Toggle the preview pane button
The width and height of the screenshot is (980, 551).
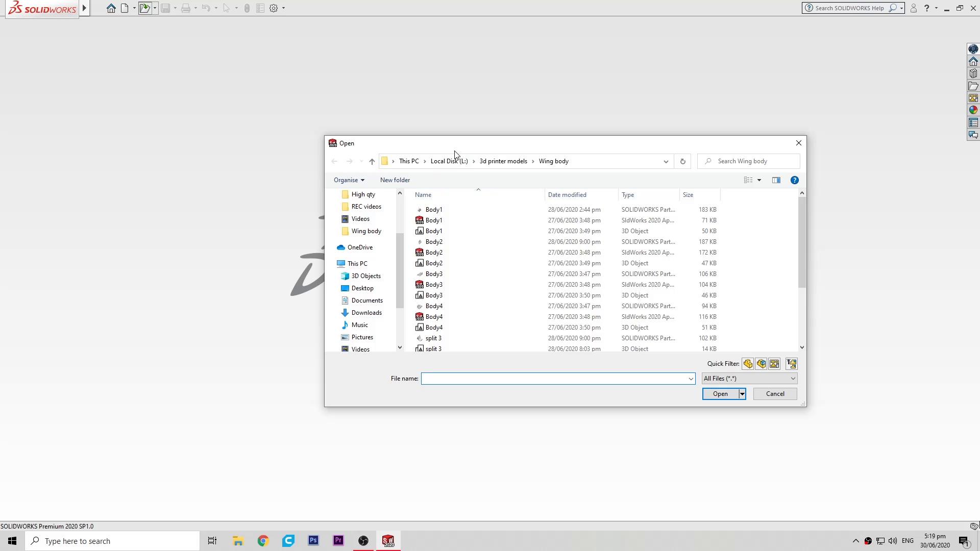click(776, 180)
